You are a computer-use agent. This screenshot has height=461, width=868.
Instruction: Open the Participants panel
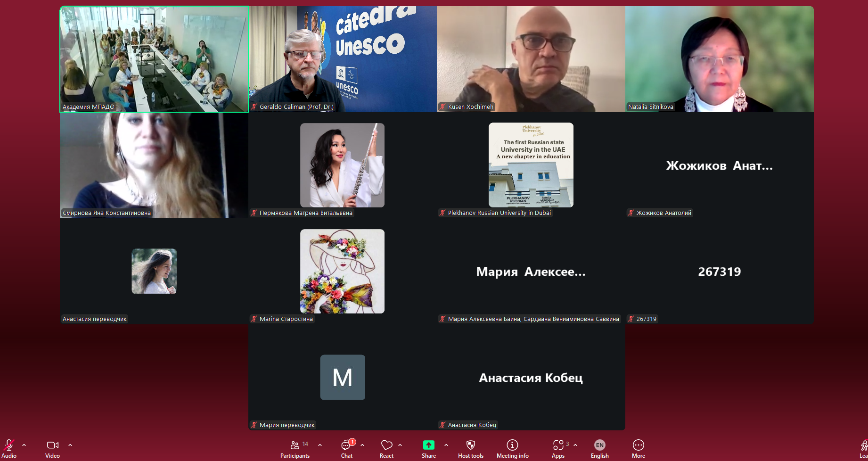[x=295, y=448]
